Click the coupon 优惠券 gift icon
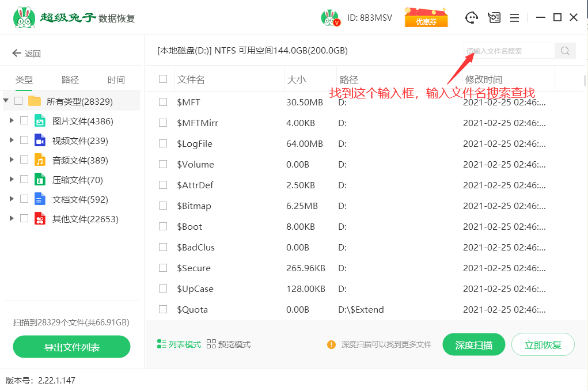The width and height of the screenshot is (588, 391). coord(426,17)
